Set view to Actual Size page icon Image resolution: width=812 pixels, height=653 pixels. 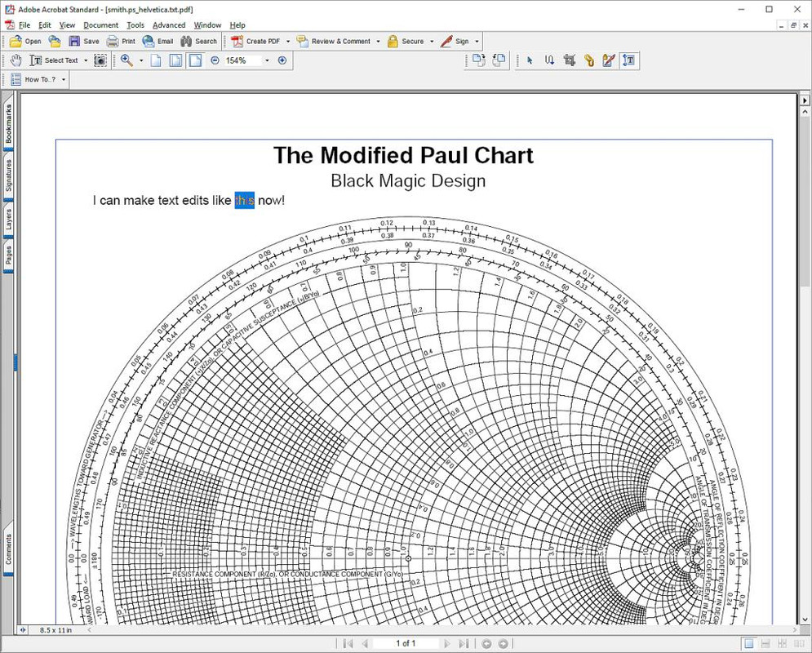point(156,60)
